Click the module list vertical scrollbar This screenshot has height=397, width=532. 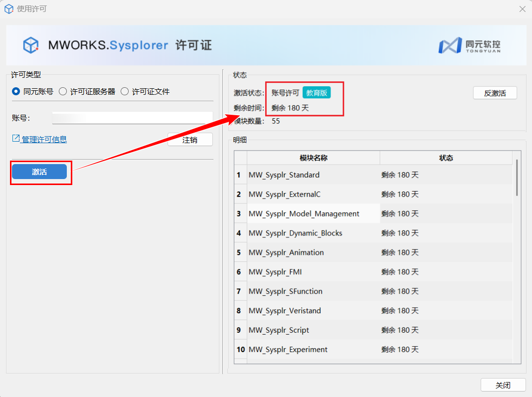point(517,178)
